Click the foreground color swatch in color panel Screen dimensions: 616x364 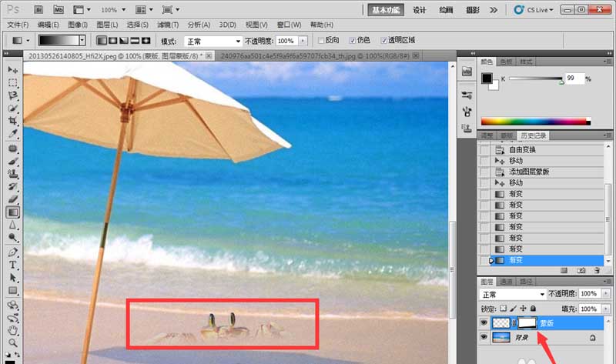click(487, 78)
